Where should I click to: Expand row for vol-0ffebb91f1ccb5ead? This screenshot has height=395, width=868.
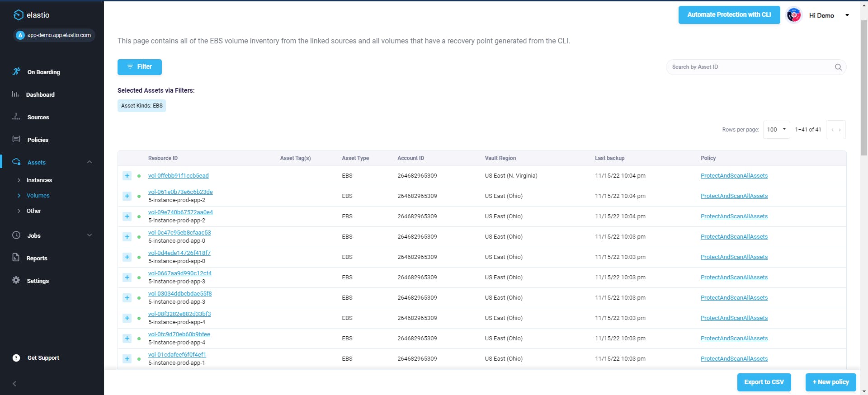(127, 176)
